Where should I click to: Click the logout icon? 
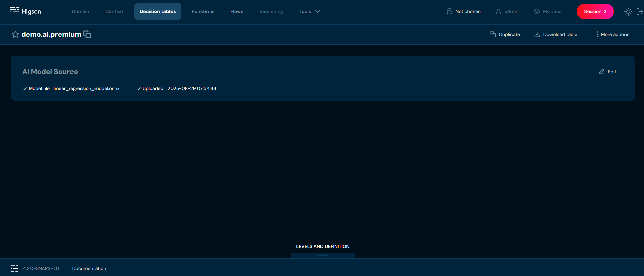click(639, 12)
